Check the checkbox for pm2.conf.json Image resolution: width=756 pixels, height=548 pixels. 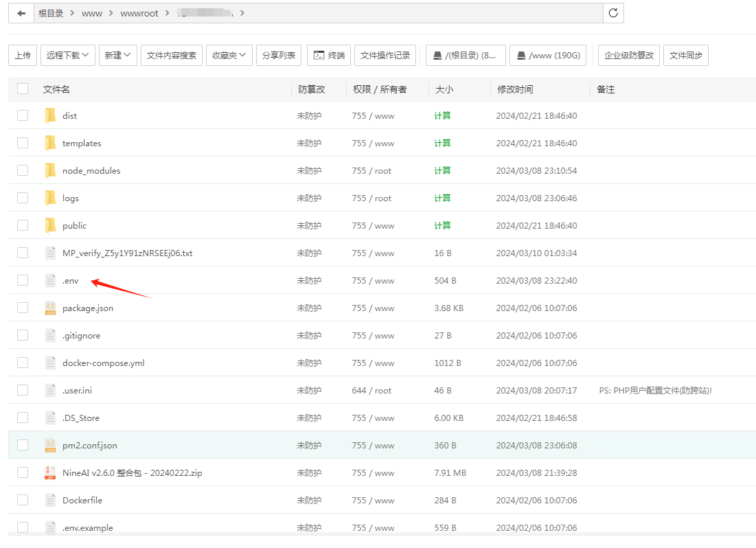pos(23,445)
